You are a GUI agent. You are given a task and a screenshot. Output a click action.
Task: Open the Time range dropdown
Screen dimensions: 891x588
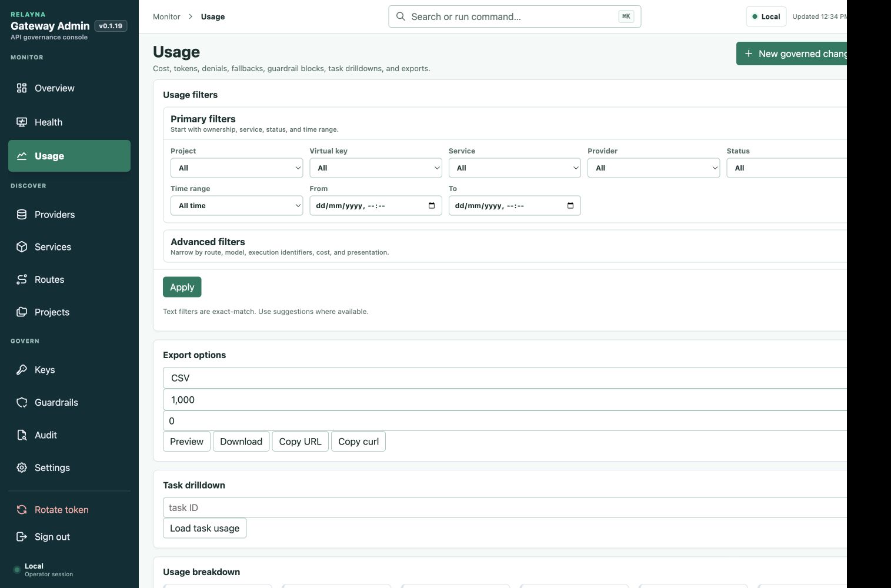(237, 206)
